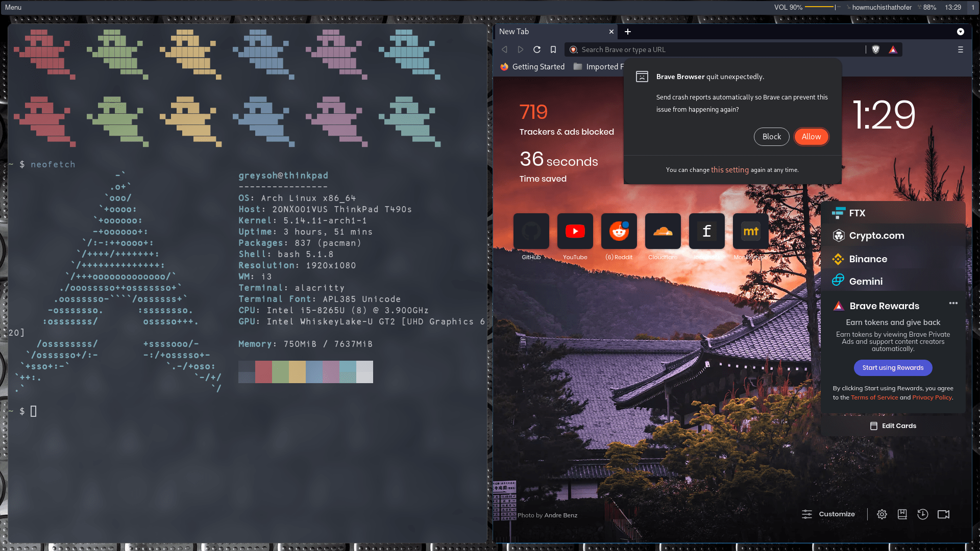
Task: Open the GitHub shortcut tile
Action: point(531,231)
